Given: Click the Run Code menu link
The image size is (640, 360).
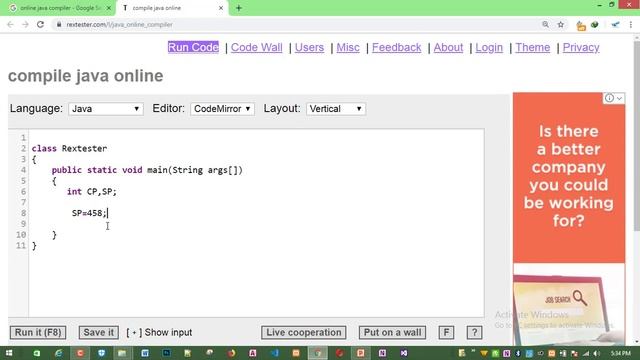Looking at the screenshot, I should pyautogui.click(x=193, y=47).
